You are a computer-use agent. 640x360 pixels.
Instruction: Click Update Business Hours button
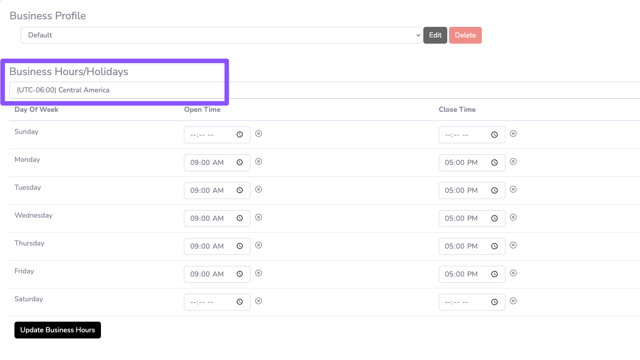[x=58, y=330]
